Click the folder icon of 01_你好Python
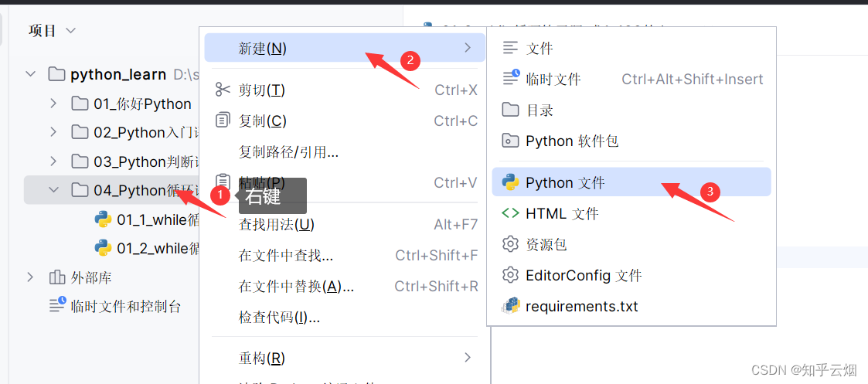The width and height of the screenshot is (868, 384). coord(80,104)
